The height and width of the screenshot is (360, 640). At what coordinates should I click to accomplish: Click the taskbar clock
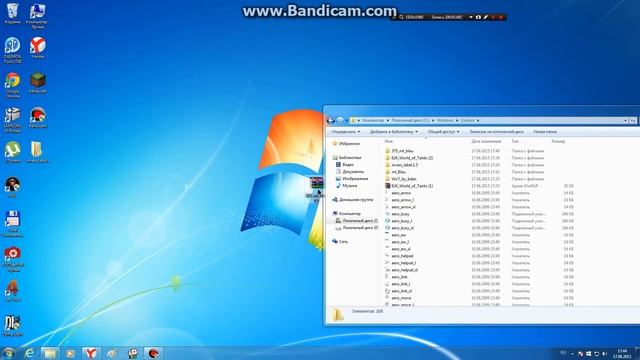(622, 353)
